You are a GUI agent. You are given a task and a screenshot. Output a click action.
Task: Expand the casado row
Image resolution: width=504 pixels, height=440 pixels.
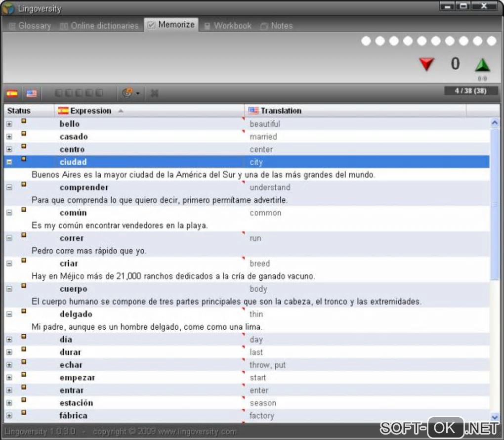pyautogui.click(x=9, y=136)
